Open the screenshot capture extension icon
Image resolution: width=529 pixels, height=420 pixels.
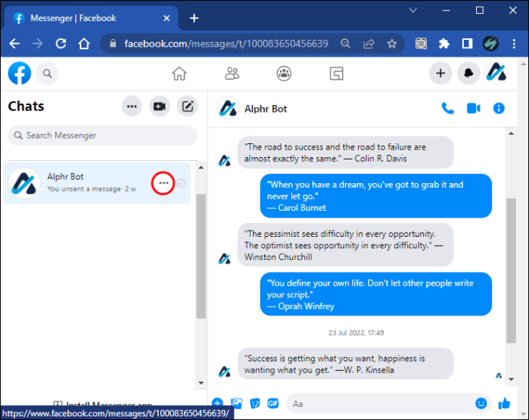[x=421, y=44]
